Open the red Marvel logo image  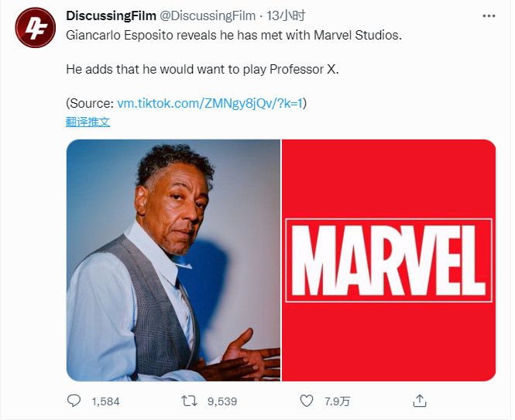[389, 260]
